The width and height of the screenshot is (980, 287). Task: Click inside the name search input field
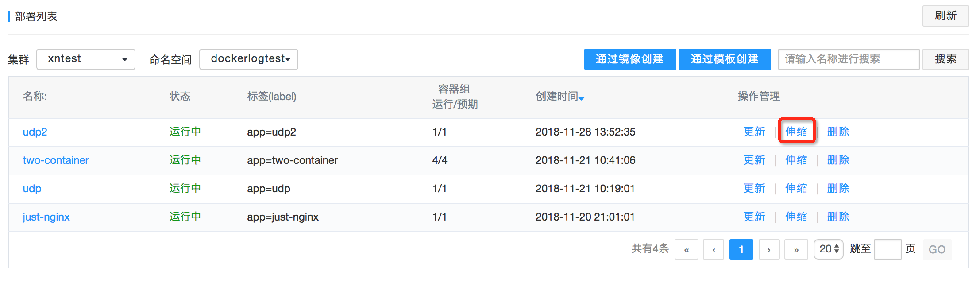849,59
